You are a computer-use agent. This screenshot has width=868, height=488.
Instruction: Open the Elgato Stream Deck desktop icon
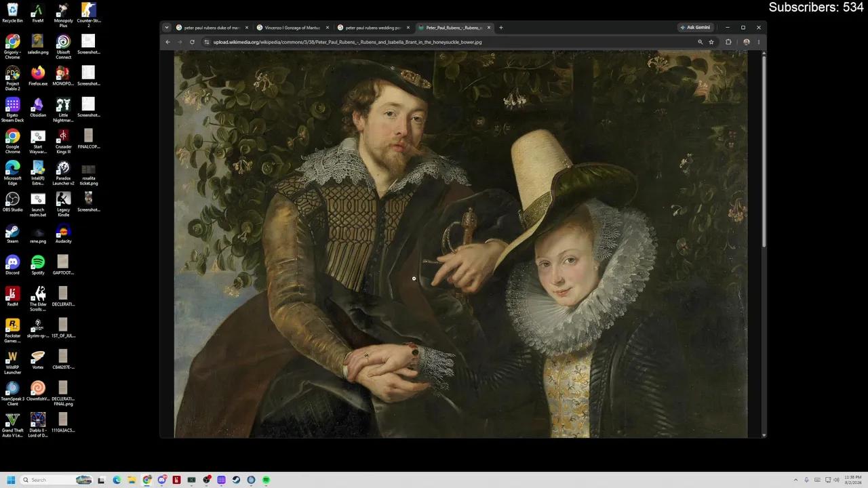click(x=12, y=110)
